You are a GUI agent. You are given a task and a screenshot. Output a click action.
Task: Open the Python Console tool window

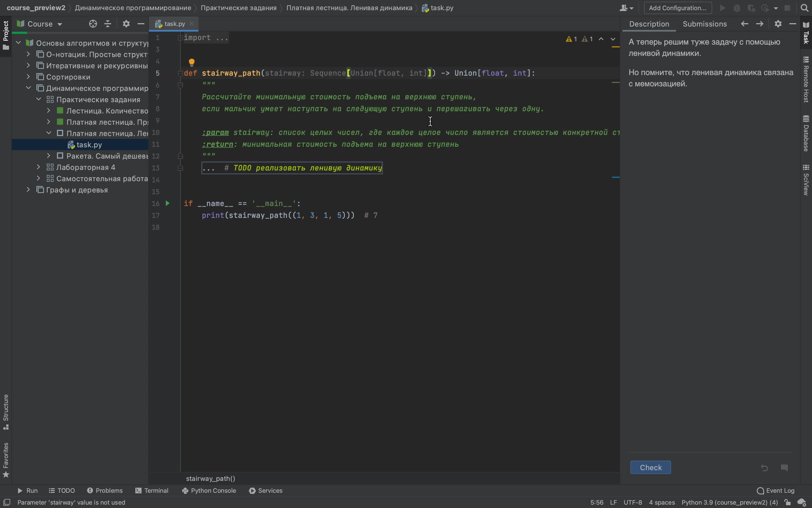click(209, 491)
